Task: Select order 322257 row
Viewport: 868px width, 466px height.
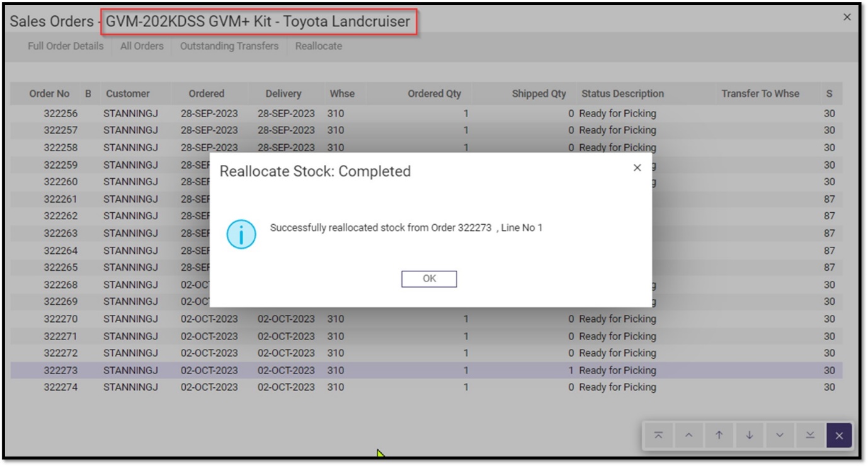Action: tap(426, 130)
